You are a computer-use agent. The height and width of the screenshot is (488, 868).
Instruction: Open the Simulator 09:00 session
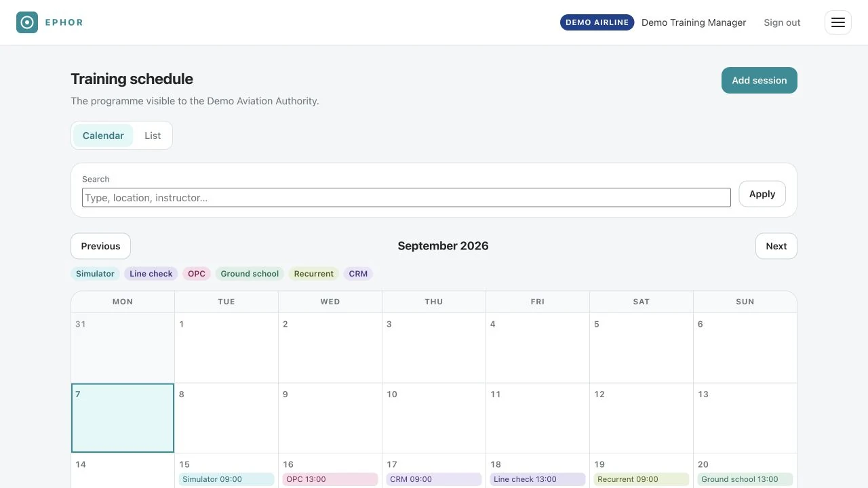pyautogui.click(x=226, y=479)
